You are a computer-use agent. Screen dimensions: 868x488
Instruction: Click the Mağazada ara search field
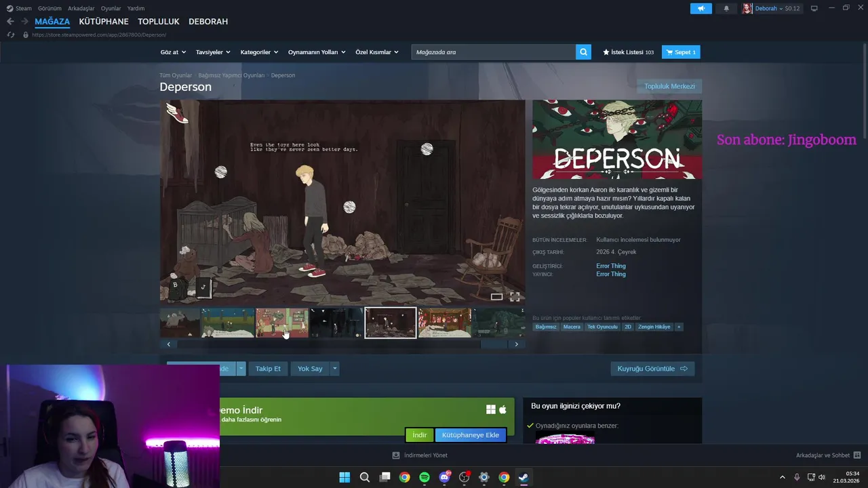click(494, 52)
